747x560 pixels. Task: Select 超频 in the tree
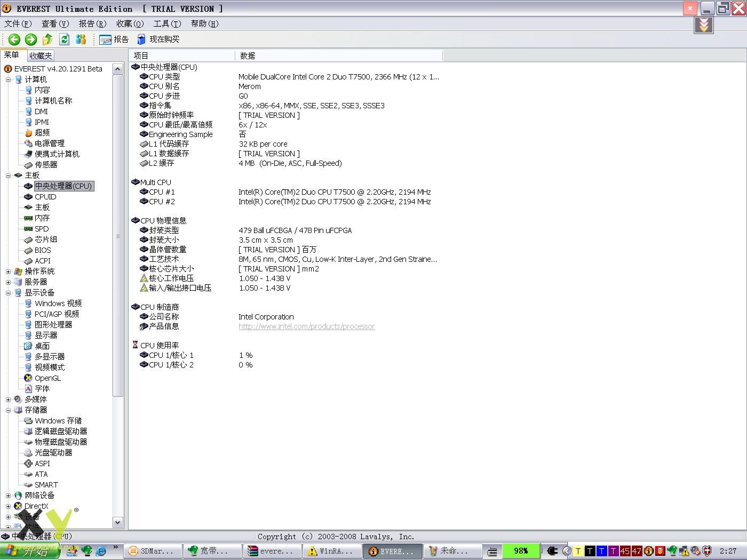coord(42,133)
